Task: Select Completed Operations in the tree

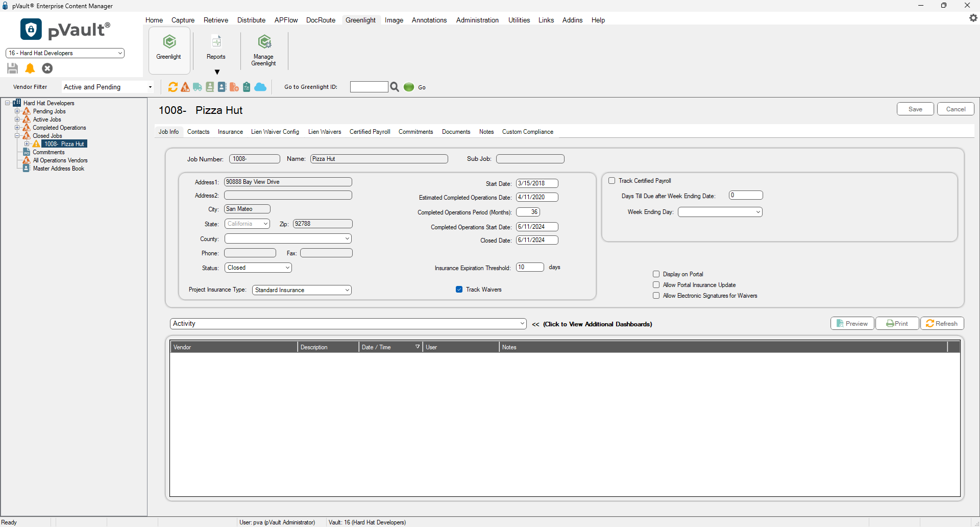Action: (59, 128)
